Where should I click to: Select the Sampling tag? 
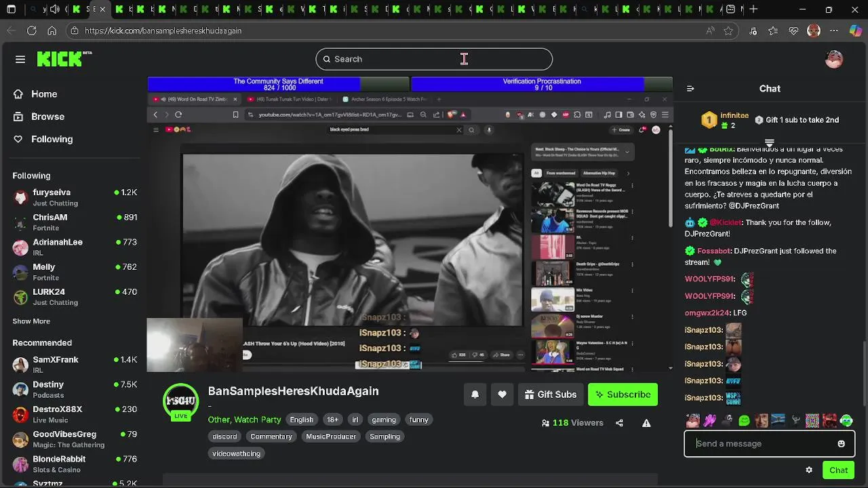(384, 436)
